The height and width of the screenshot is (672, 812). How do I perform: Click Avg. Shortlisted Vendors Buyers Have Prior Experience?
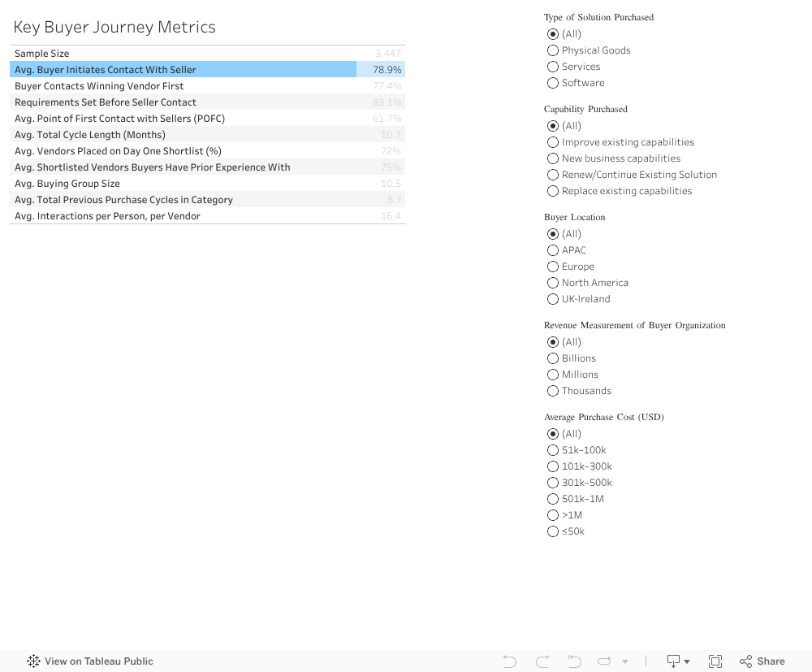click(x=183, y=167)
